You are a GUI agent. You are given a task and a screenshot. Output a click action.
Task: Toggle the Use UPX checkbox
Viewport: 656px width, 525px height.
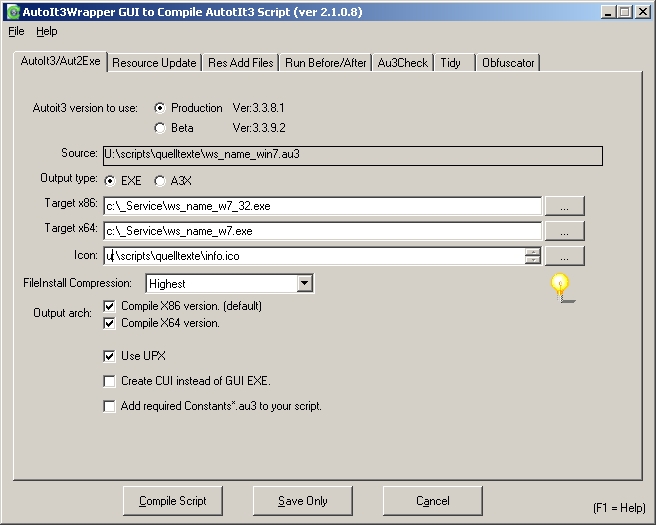point(109,355)
